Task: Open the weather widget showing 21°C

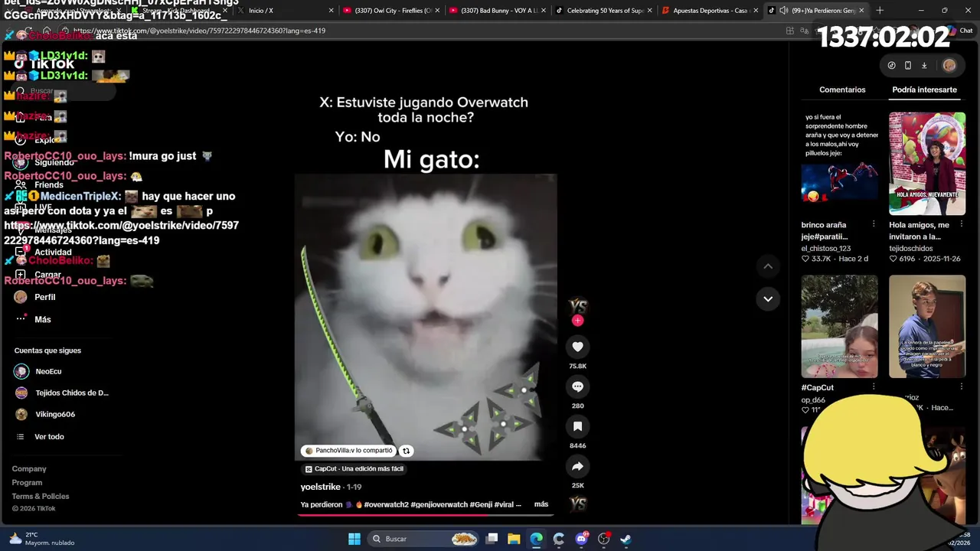Action: point(42,539)
